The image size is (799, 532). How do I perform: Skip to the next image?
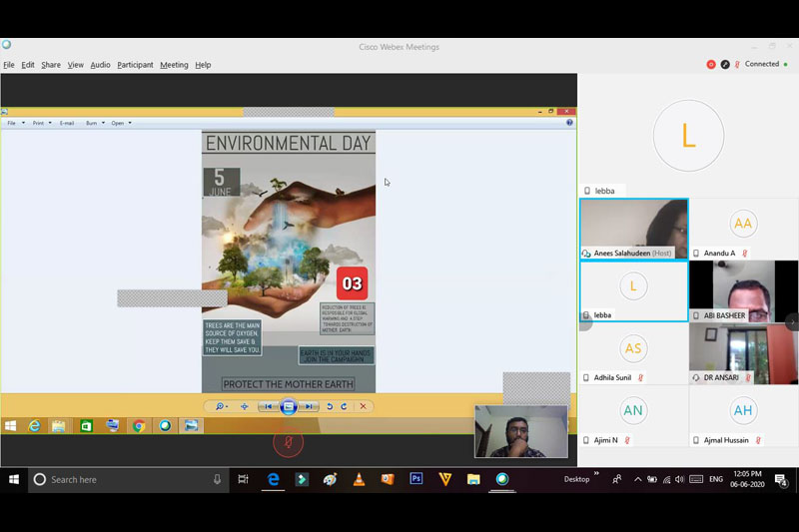(310, 406)
